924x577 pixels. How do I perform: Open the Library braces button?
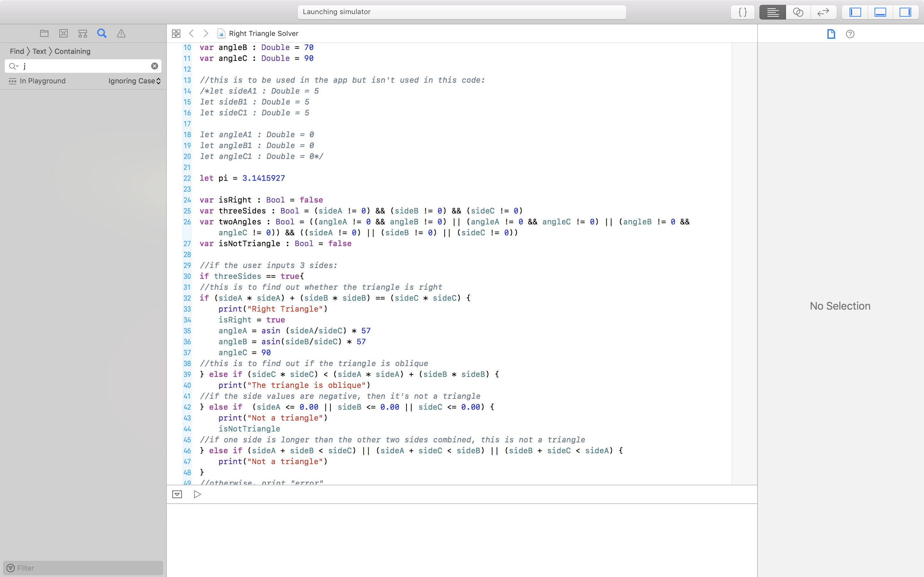coord(742,12)
